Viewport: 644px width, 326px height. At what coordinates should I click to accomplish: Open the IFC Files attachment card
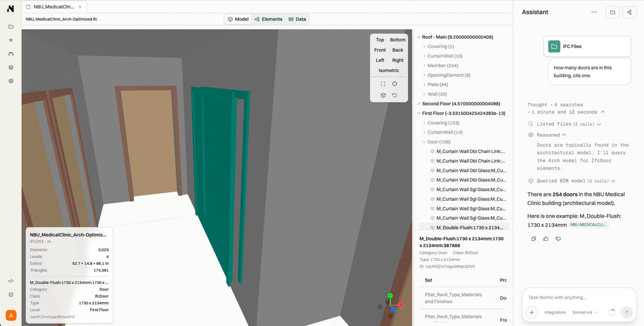pyautogui.click(x=587, y=46)
